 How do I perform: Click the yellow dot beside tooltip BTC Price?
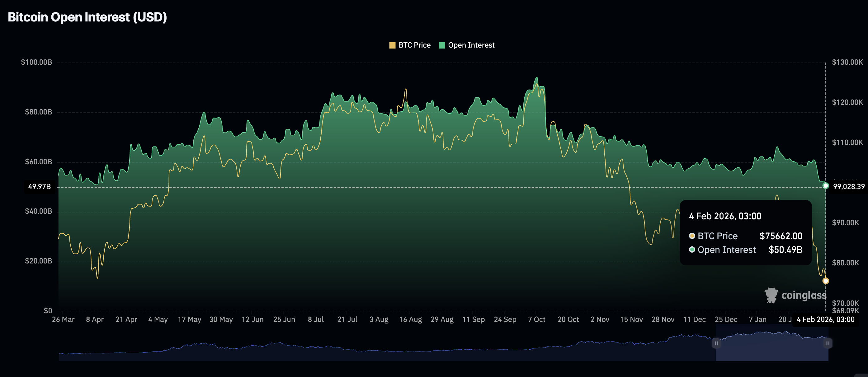pyautogui.click(x=692, y=236)
